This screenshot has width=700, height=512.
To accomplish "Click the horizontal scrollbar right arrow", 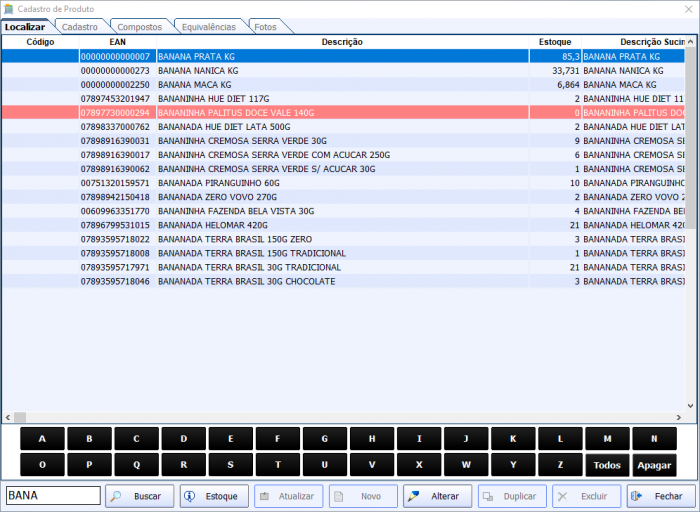I will pos(680,417).
